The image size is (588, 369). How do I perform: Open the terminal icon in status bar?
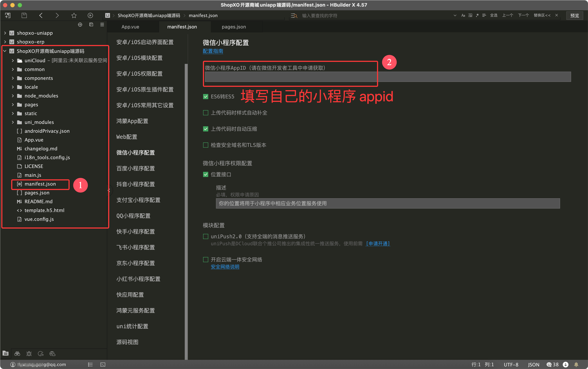(103, 364)
